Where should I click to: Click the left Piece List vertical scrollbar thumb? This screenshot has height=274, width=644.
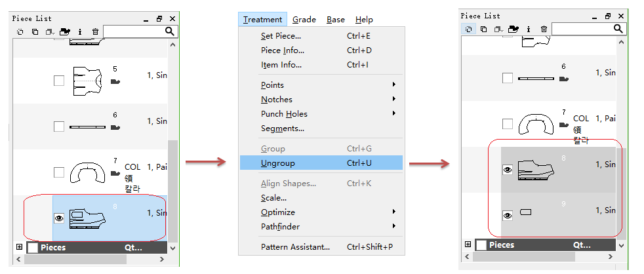point(173,190)
